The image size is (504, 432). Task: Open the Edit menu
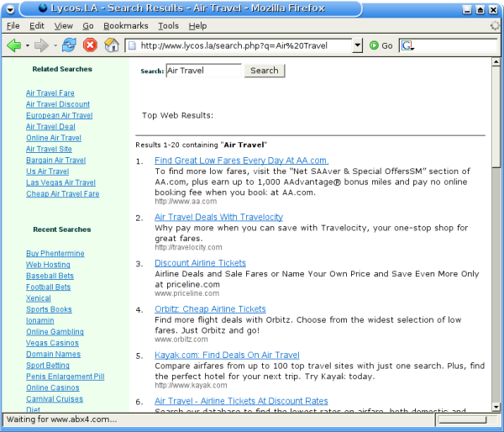[37, 26]
